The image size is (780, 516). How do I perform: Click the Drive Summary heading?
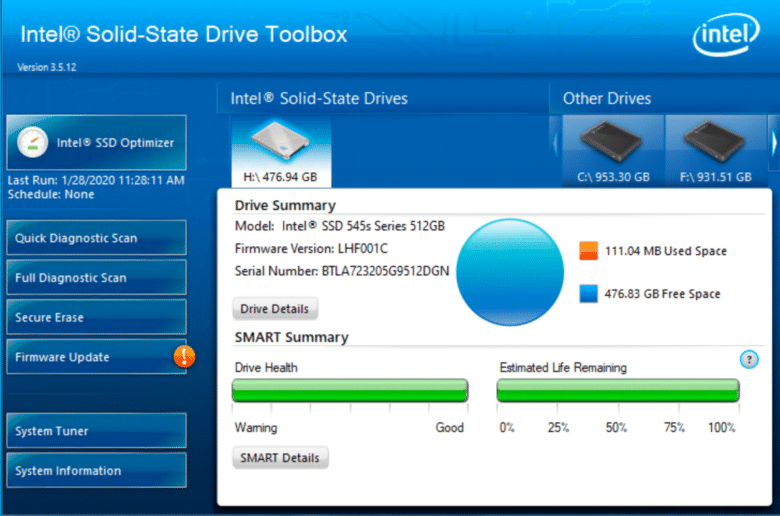(x=285, y=206)
